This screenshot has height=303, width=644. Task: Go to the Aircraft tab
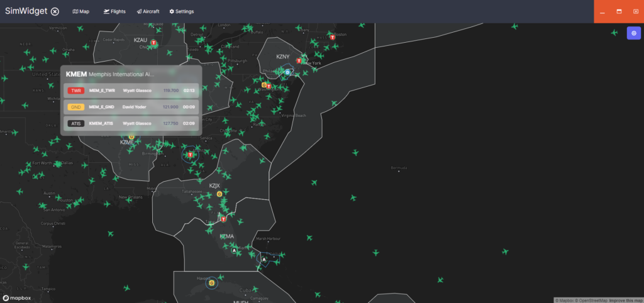click(148, 11)
